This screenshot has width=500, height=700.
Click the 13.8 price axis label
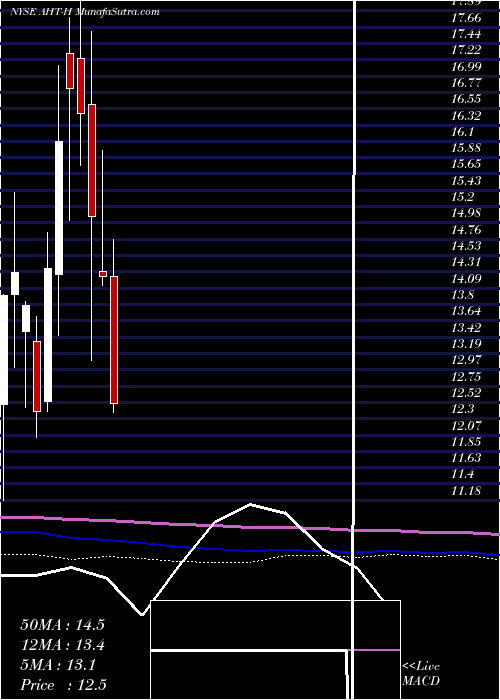tap(463, 295)
